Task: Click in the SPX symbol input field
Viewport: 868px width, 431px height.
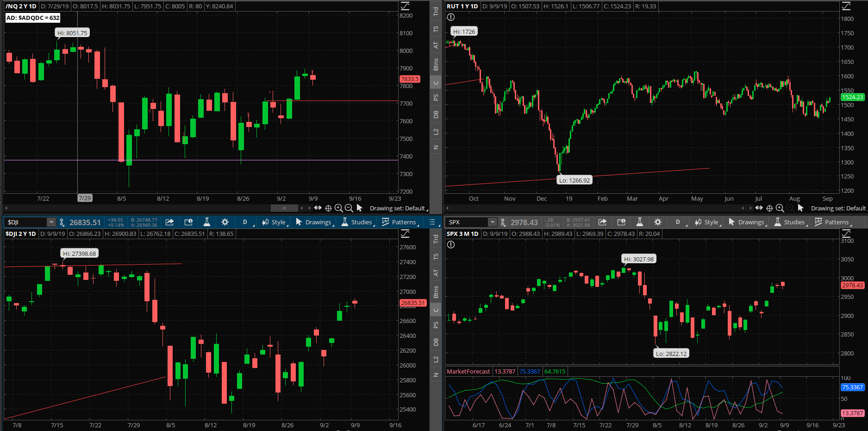Action: pyautogui.click(x=468, y=222)
